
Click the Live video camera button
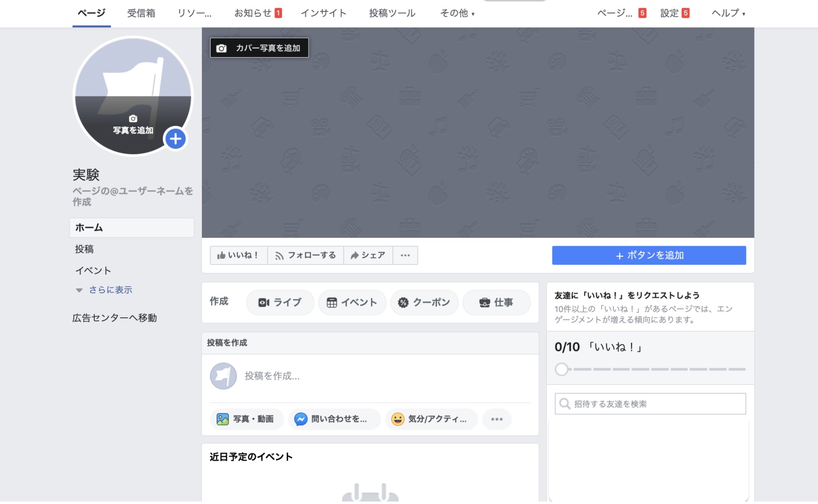tap(280, 302)
